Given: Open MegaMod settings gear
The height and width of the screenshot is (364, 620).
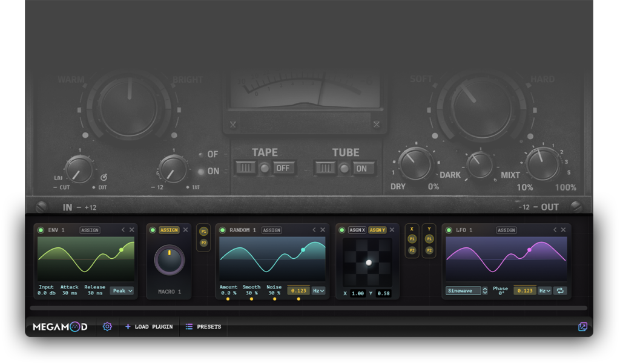Looking at the screenshot, I should [x=107, y=327].
